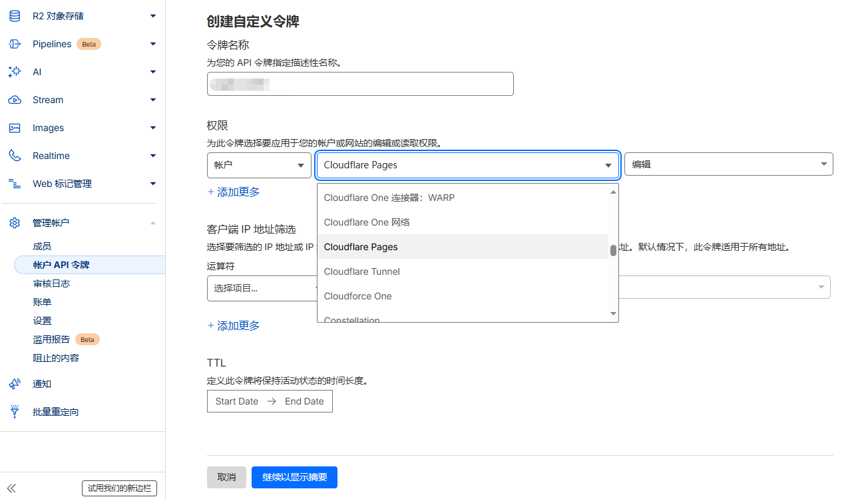Expand the R2 对象存储 menu
868x499 pixels.
pos(153,16)
